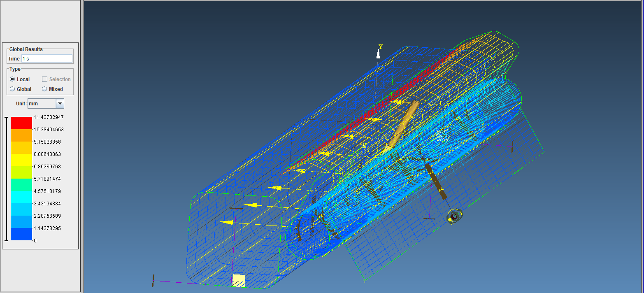
Task: Click the maximum value 11.43782947
Action: click(49, 117)
